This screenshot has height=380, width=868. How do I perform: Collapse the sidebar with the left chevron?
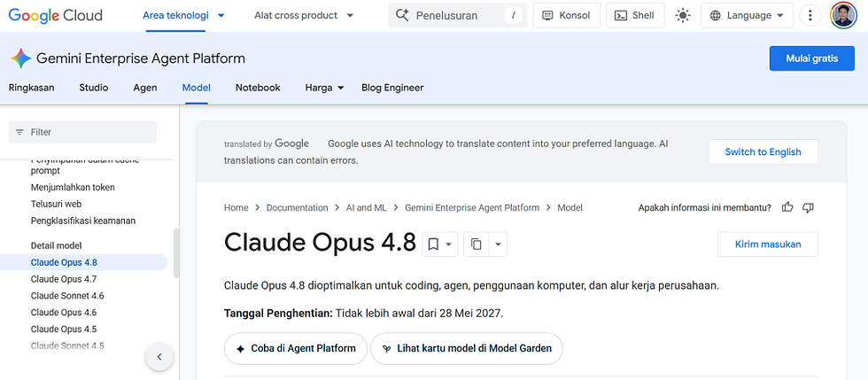click(x=159, y=357)
